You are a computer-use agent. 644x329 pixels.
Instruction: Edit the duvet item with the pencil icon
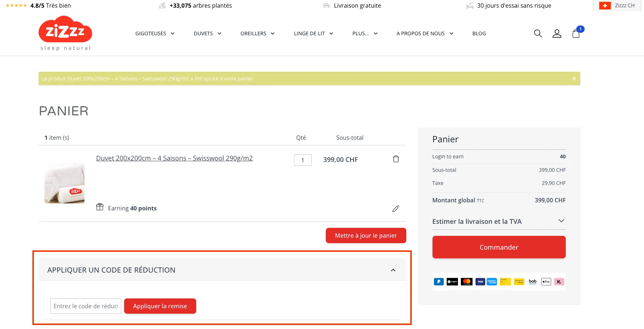pyautogui.click(x=396, y=208)
